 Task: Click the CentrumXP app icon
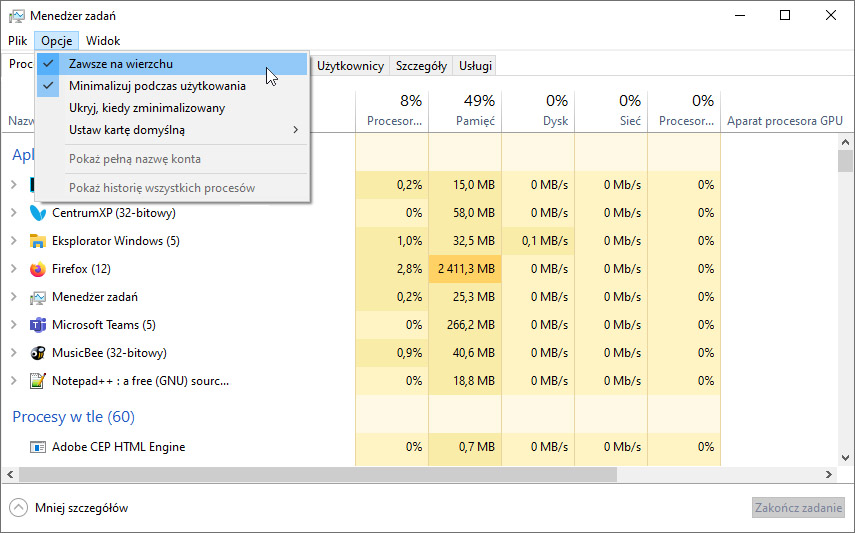coord(38,213)
